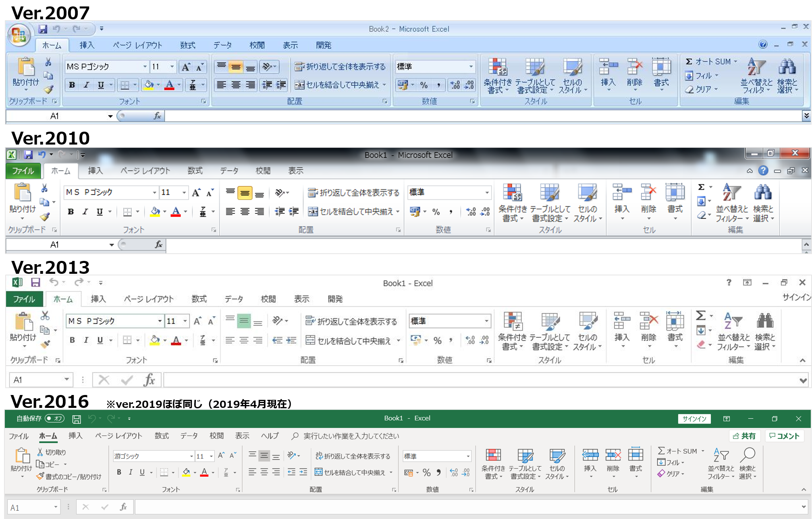Image resolution: width=812 pixels, height=519 pixels.
Task: Click Cell Styles icon in Excel 2010
Action: point(587,192)
